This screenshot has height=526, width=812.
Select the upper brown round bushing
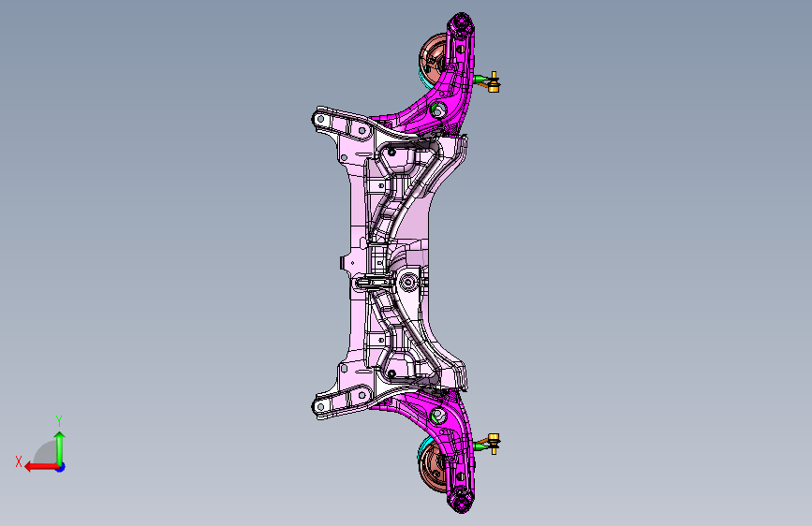click(x=433, y=58)
